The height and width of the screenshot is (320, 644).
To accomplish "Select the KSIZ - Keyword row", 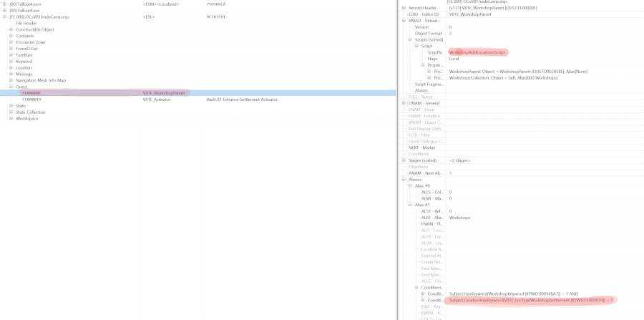I will (432, 306).
